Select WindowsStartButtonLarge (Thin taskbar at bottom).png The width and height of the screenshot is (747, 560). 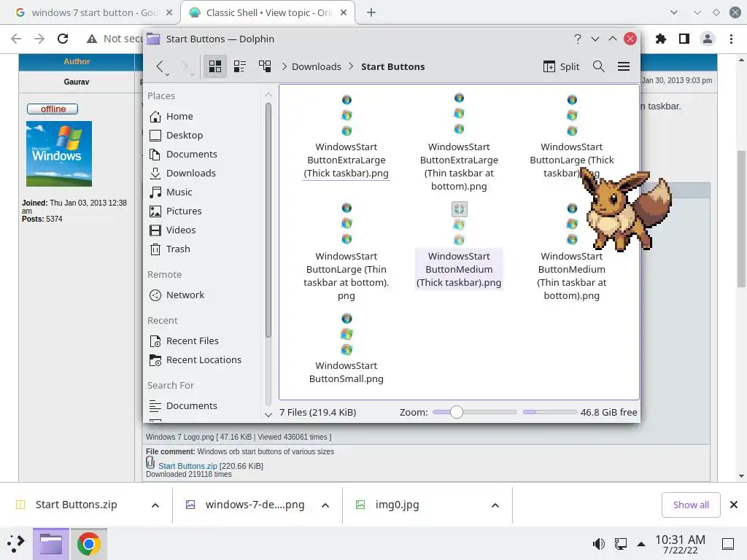point(347,251)
